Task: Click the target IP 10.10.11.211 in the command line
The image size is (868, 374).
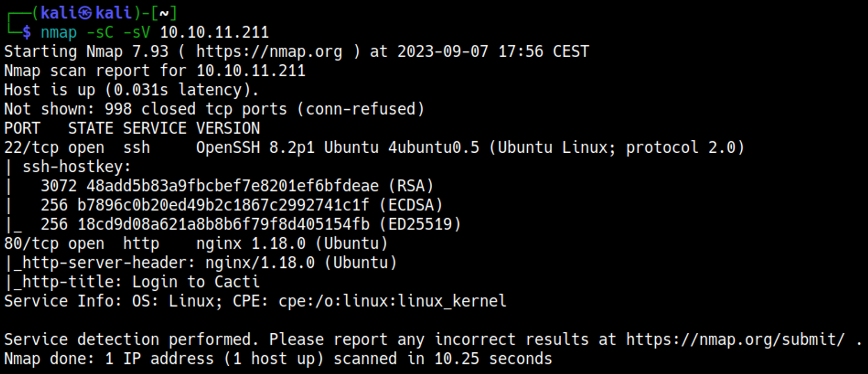Action: [214, 33]
